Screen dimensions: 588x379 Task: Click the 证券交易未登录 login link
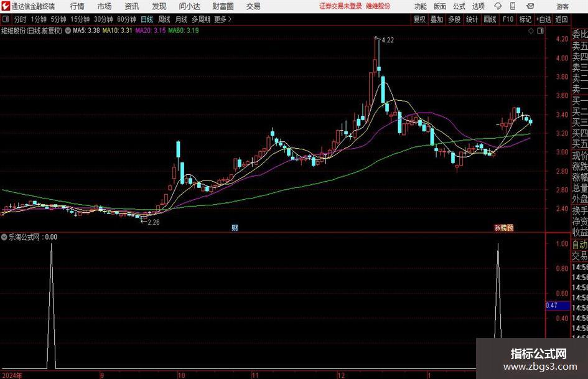tap(340, 6)
